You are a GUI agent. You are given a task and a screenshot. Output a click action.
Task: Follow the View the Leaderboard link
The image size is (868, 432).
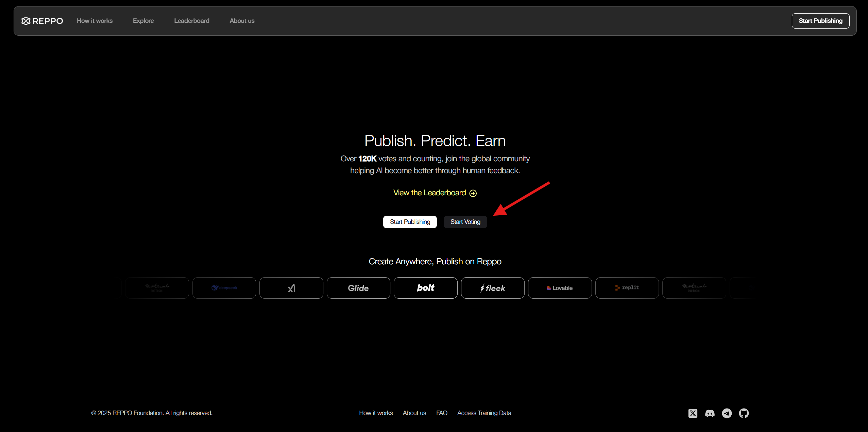(x=435, y=193)
